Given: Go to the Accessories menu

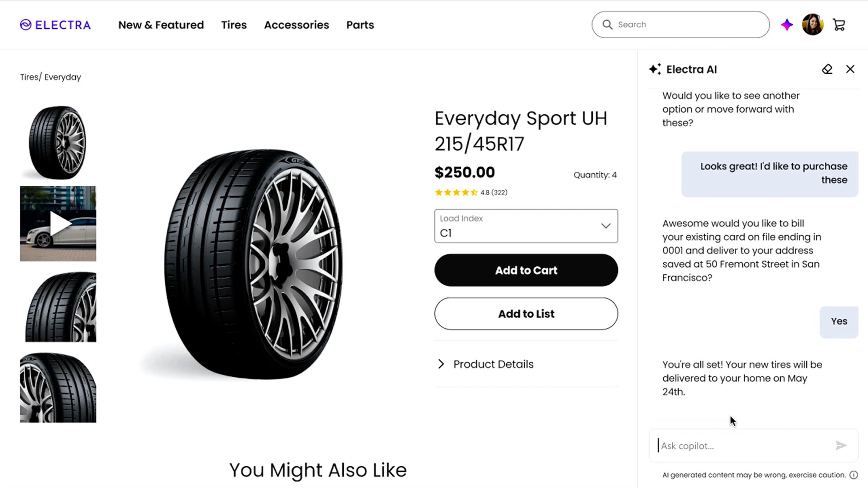Looking at the screenshot, I should (x=296, y=25).
